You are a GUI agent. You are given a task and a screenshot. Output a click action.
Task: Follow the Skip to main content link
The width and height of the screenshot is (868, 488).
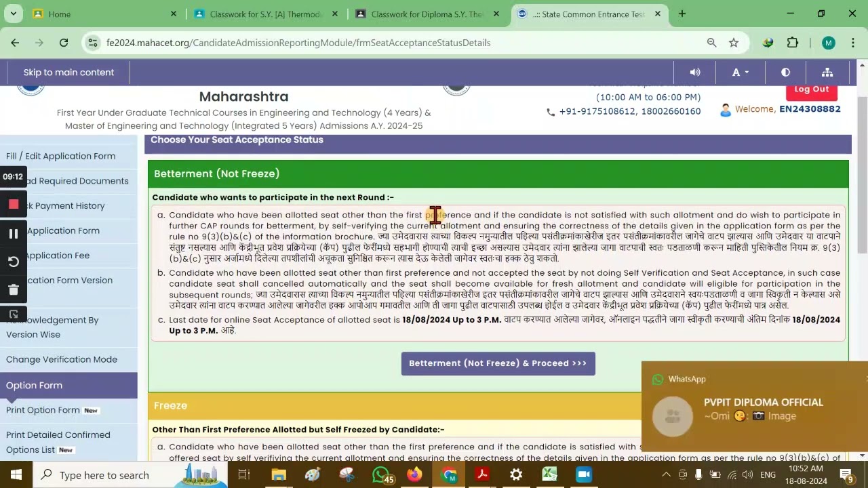coord(68,73)
